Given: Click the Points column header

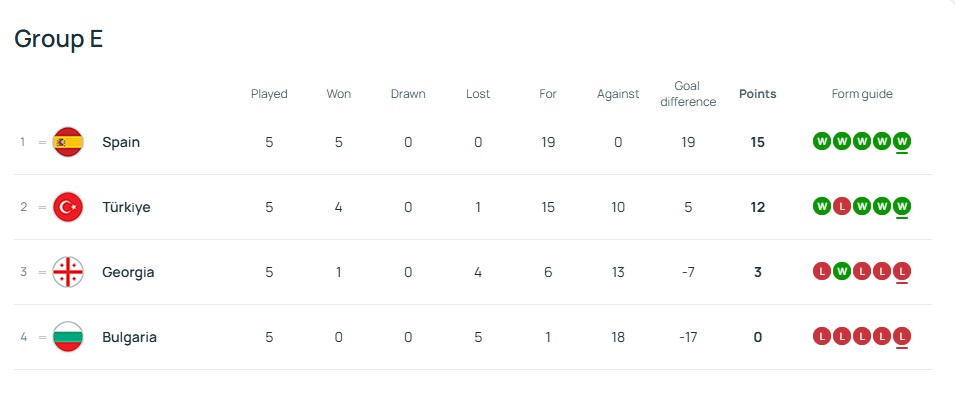Looking at the screenshot, I should [x=757, y=94].
